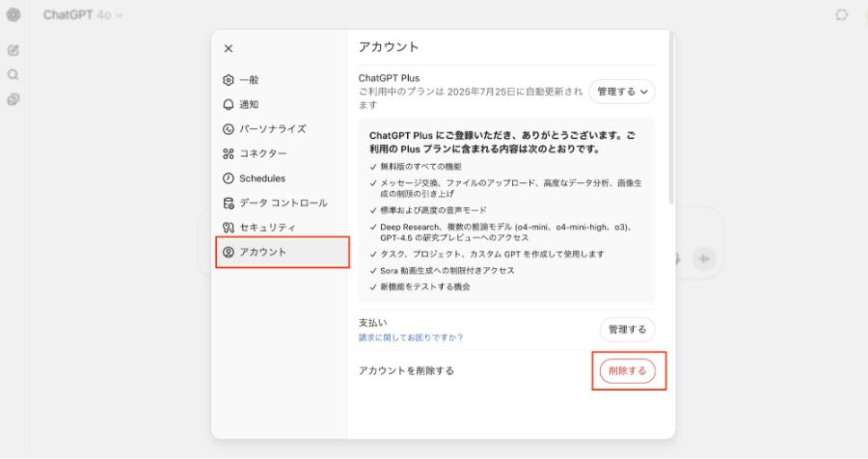Viewport: 868px width, 459px height.
Task: Click the bell icon beside 通知
Action: [x=228, y=104]
